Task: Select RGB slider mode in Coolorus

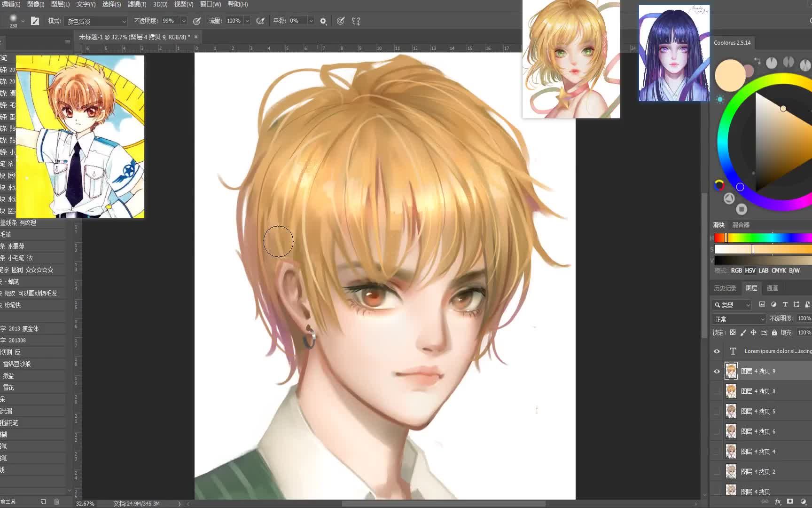Action: [736, 270]
